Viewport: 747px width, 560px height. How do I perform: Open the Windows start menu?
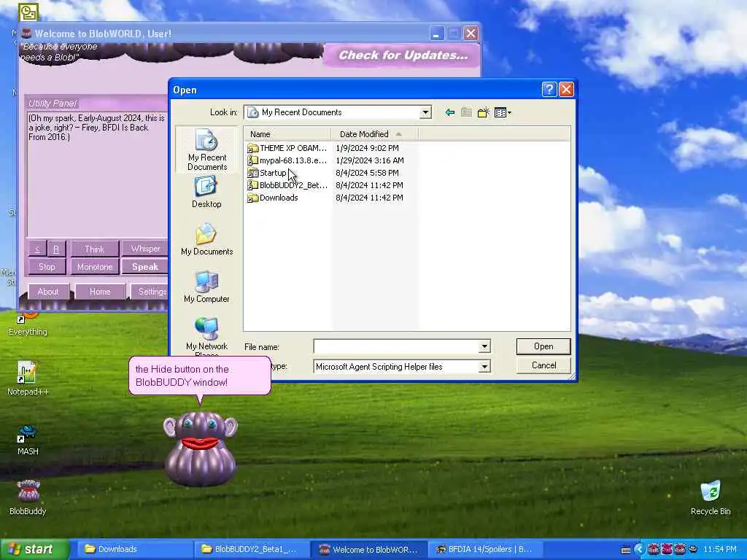(x=34, y=549)
